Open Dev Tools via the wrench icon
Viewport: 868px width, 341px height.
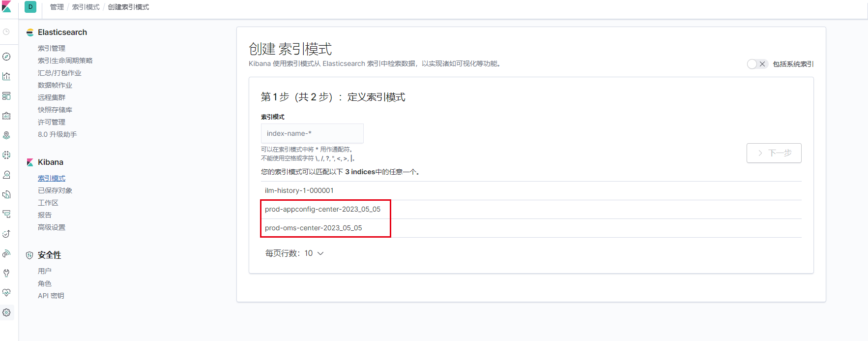(6, 273)
